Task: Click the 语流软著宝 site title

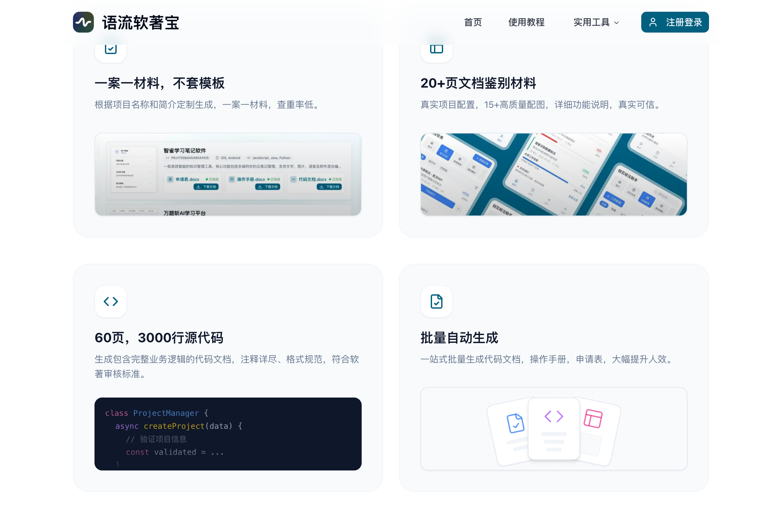Action: click(x=141, y=22)
